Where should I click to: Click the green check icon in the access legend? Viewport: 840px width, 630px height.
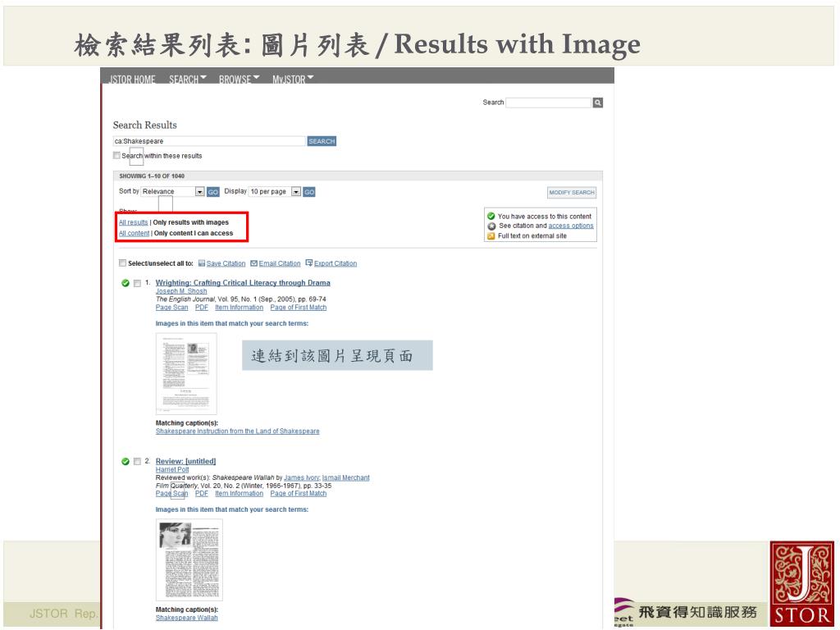[491, 216]
